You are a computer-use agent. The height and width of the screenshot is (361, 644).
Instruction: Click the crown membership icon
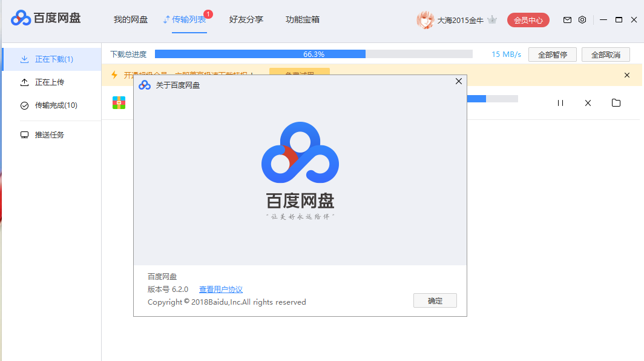coord(492,20)
